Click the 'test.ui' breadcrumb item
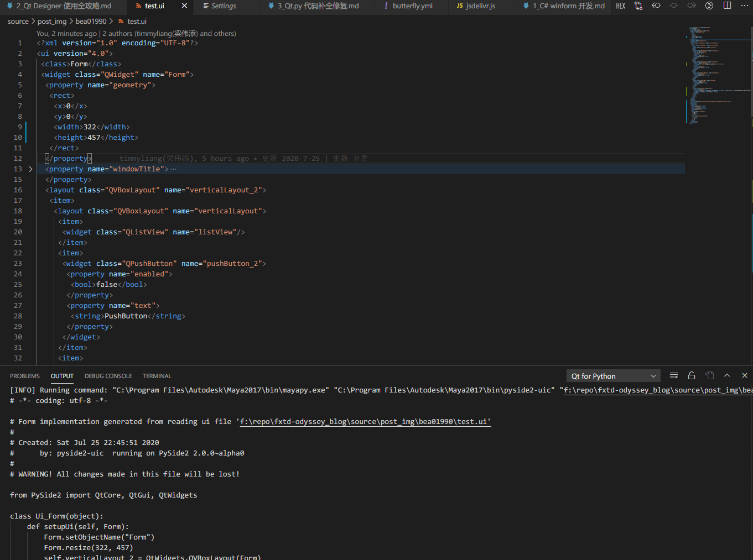The width and height of the screenshot is (753, 560). (137, 21)
